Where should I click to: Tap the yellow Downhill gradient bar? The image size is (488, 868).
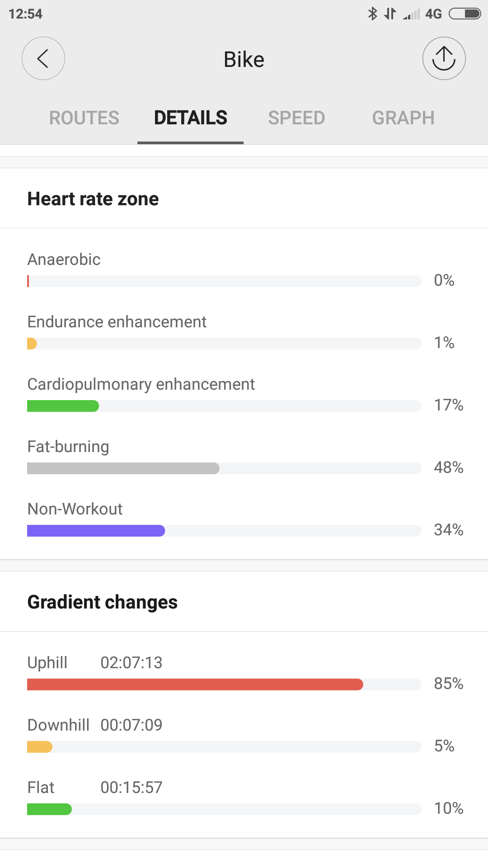tap(40, 747)
